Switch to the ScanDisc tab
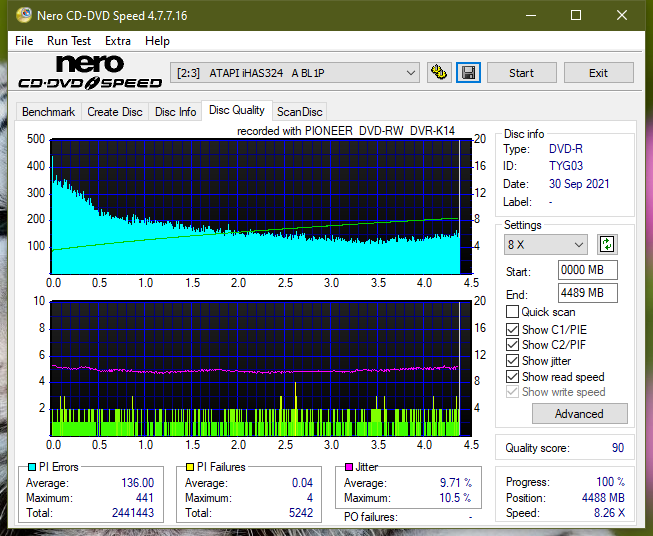 coord(299,112)
